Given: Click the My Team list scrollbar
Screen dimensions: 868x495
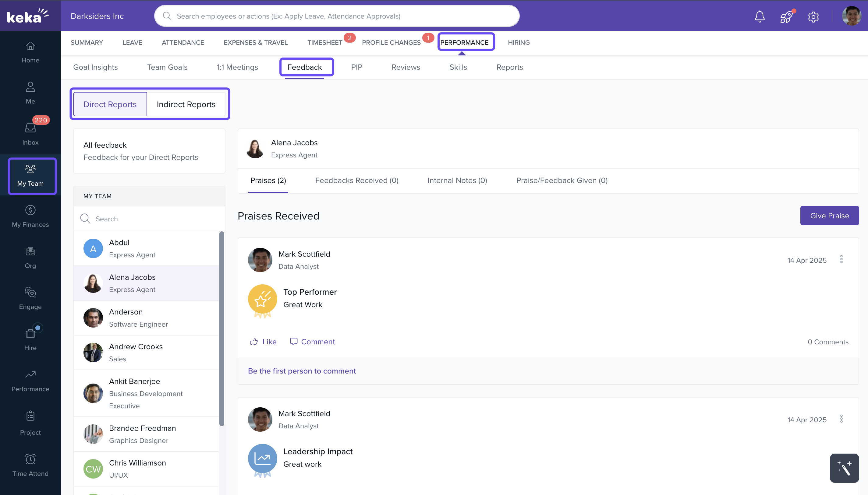Looking at the screenshot, I should (x=222, y=328).
